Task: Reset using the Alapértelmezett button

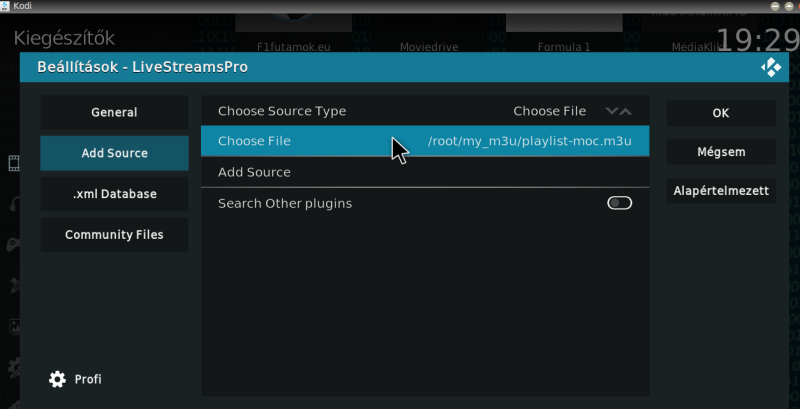Action: tap(721, 191)
